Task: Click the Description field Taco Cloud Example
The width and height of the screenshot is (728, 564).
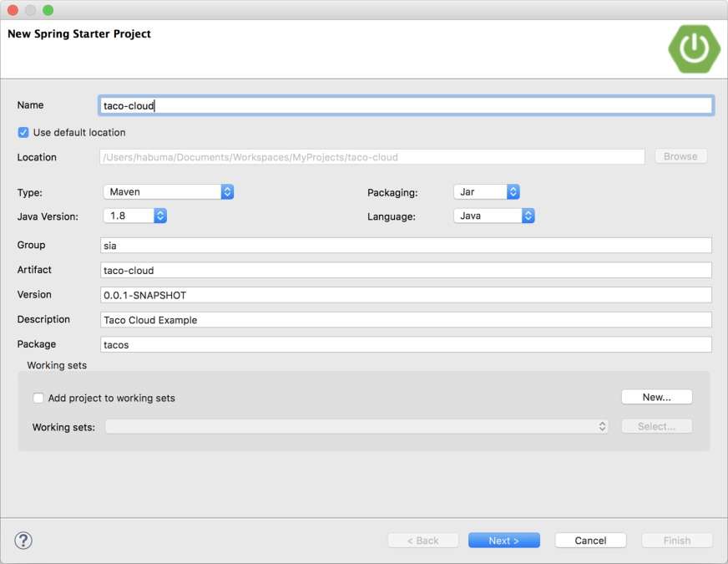Action: pyautogui.click(x=406, y=320)
